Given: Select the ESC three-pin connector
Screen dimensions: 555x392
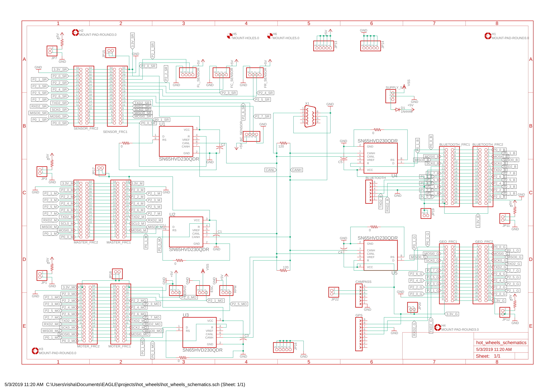Looking at the screenshot, I should (x=203, y=291).
